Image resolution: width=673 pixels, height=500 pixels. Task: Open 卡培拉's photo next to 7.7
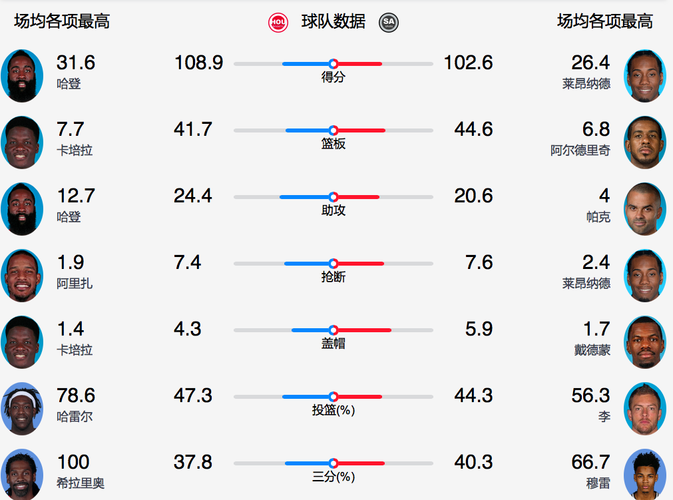(x=22, y=142)
